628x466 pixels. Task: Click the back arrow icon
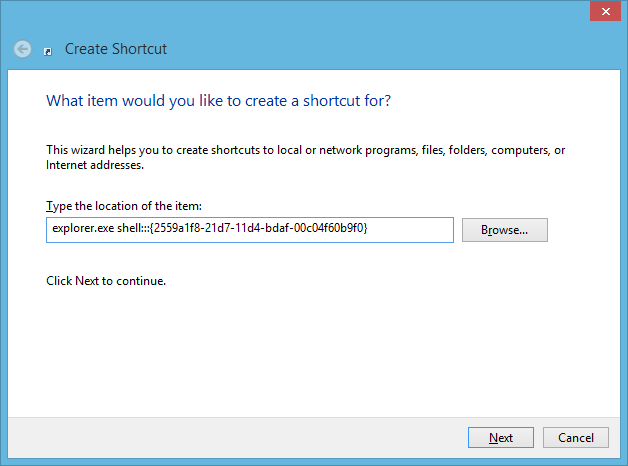[22, 49]
